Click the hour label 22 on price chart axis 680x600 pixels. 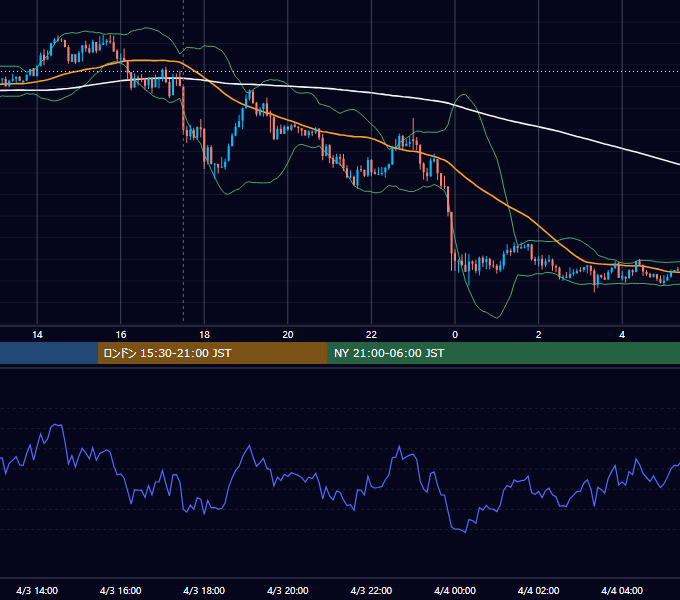371,335
